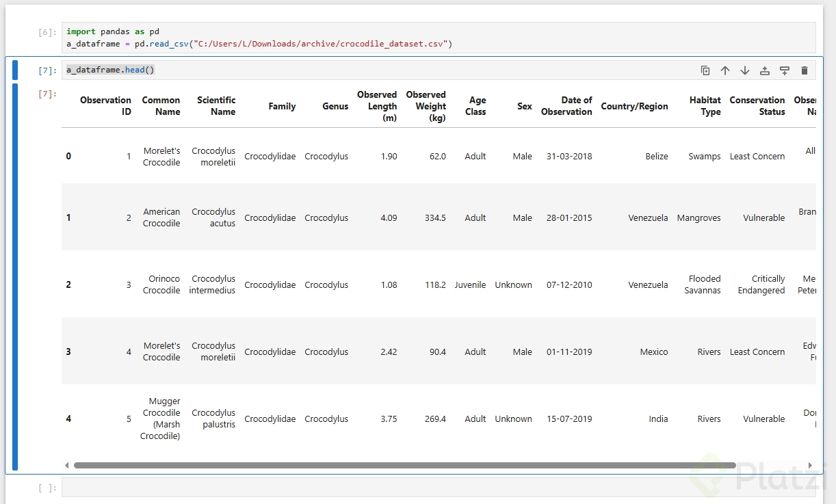This screenshot has width=836, height=504.
Task: Click the output scrollbar right arrow
Action: pyautogui.click(x=811, y=465)
